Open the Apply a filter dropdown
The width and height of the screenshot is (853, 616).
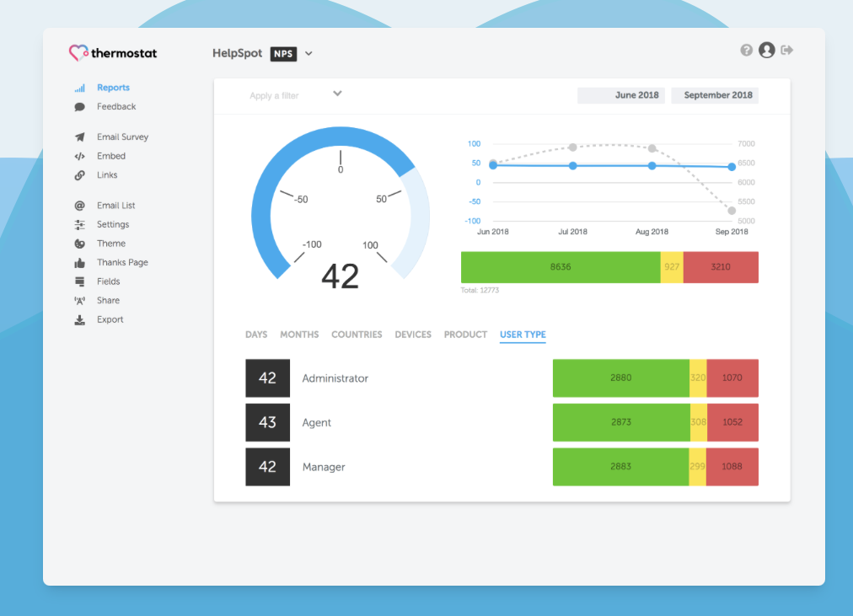click(x=295, y=95)
